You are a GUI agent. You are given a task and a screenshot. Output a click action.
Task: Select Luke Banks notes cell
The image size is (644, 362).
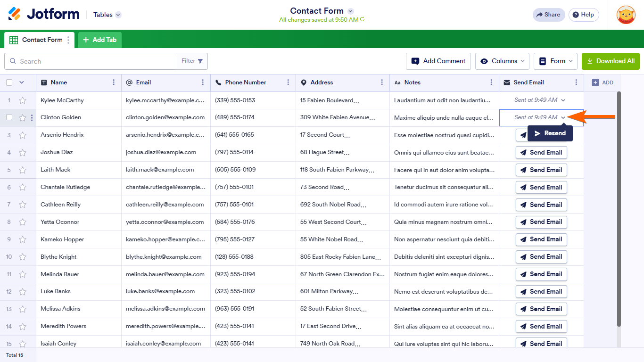445,292
